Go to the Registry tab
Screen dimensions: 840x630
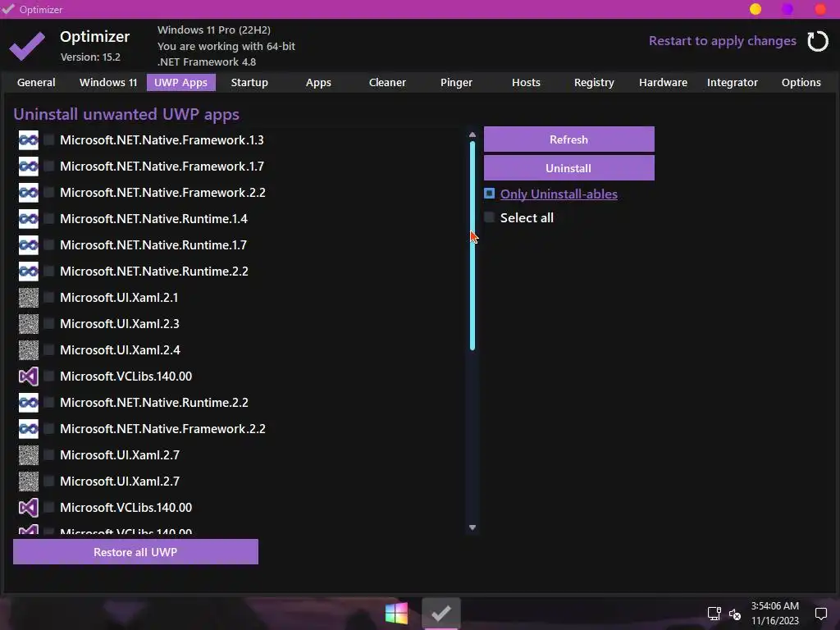pyautogui.click(x=594, y=83)
